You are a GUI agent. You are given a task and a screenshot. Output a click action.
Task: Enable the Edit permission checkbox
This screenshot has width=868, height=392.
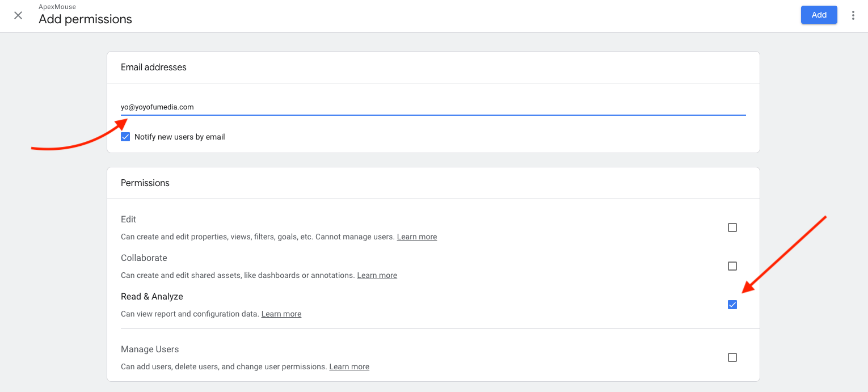click(732, 227)
